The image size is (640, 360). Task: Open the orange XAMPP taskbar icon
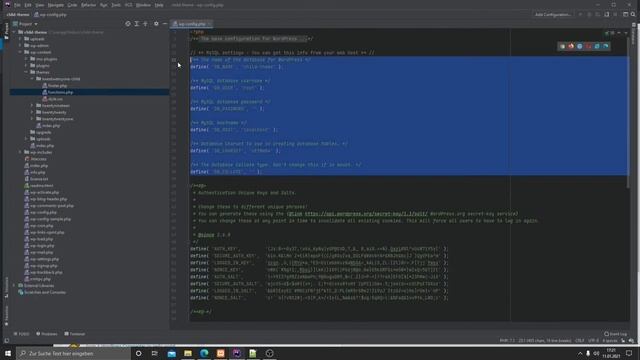pos(220,353)
